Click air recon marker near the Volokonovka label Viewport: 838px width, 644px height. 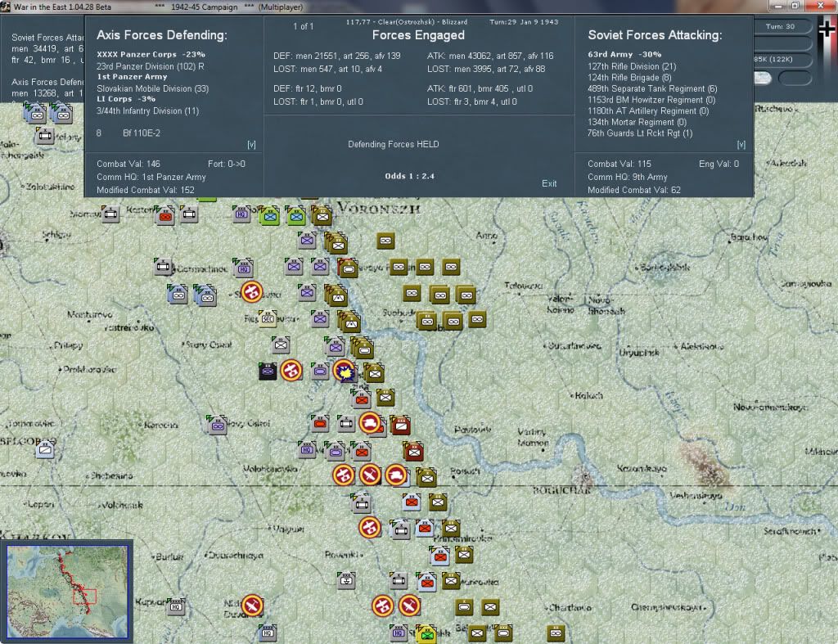[x=344, y=475]
